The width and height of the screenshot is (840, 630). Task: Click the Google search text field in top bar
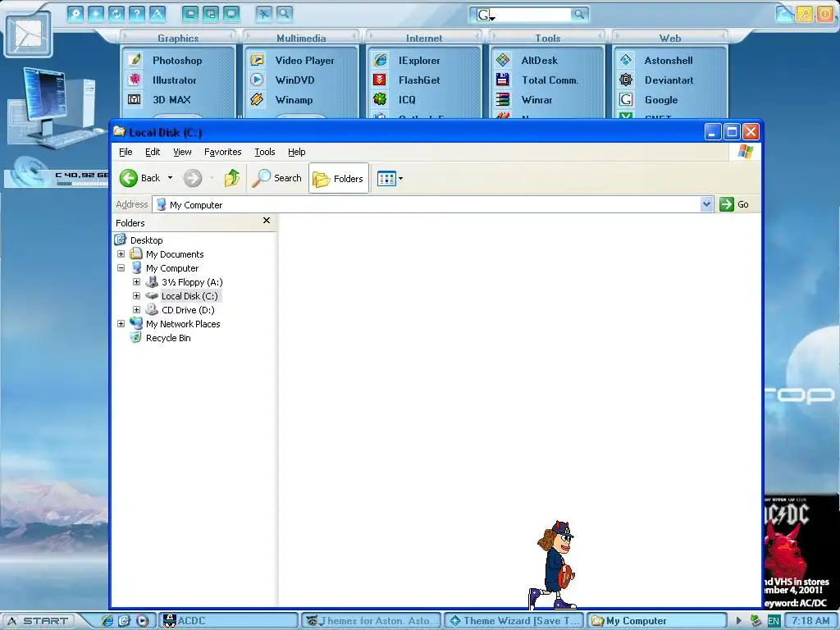(x=532, y=15)
